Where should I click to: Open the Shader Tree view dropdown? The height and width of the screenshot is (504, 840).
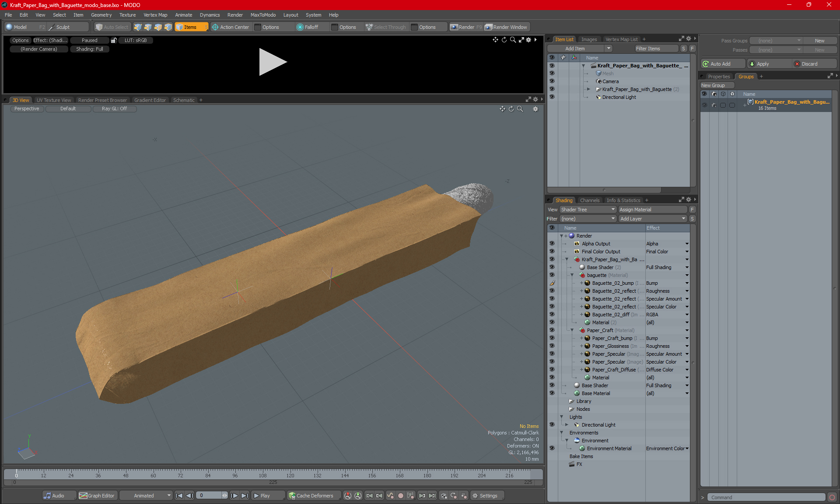coord(588,210)
